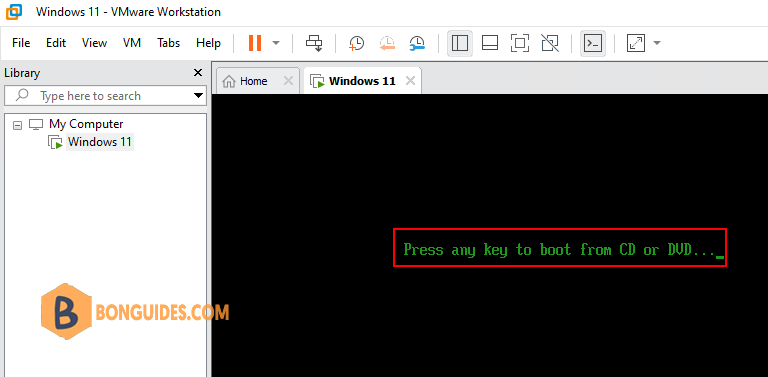
Task: Open the Tabs menu
Action: point(168,43)
